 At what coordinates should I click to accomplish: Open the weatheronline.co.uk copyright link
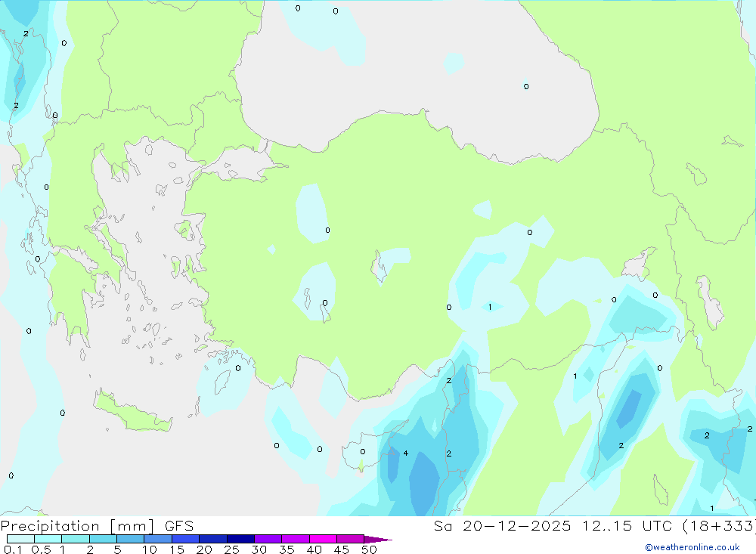[692, 547]
